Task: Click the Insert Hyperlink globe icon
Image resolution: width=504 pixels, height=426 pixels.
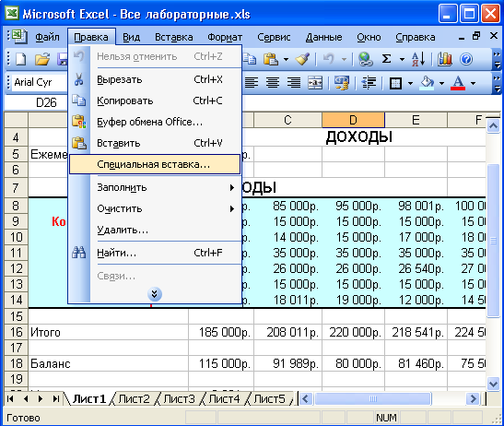Action: click(x=366, y=59)
